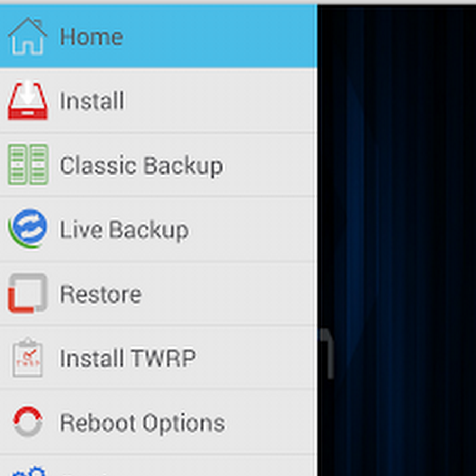
Task: Click the Install TWRP clipboard icon
Action: pyautogui.click(x=28, y=358)
